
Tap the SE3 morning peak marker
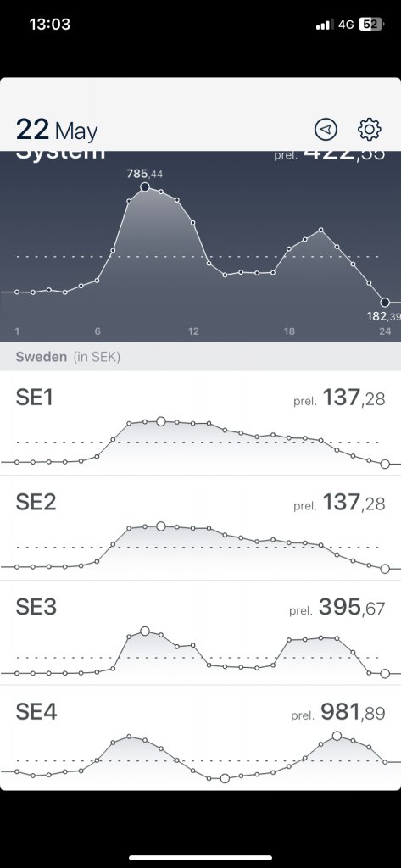click(x=145, y=631)
